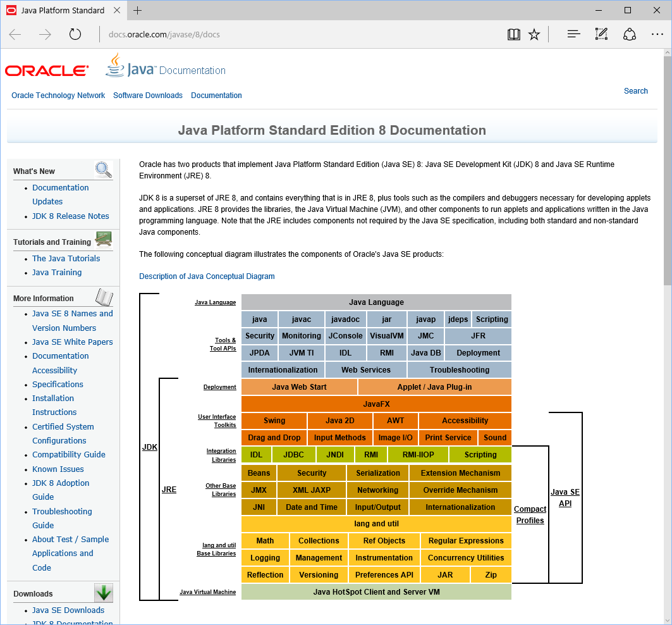Click the Tutorials and Training chalkboard icon
Viewport: 672px width, 625px height.
coord(104,240)
